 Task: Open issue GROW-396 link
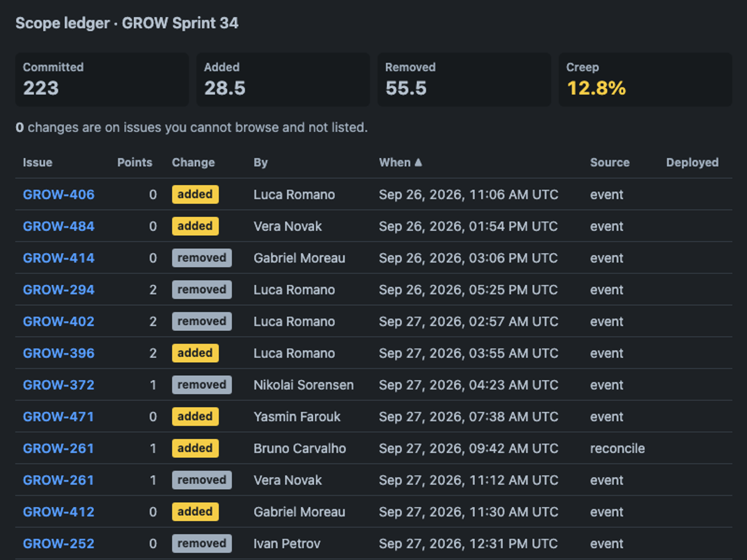coord(59,353)
